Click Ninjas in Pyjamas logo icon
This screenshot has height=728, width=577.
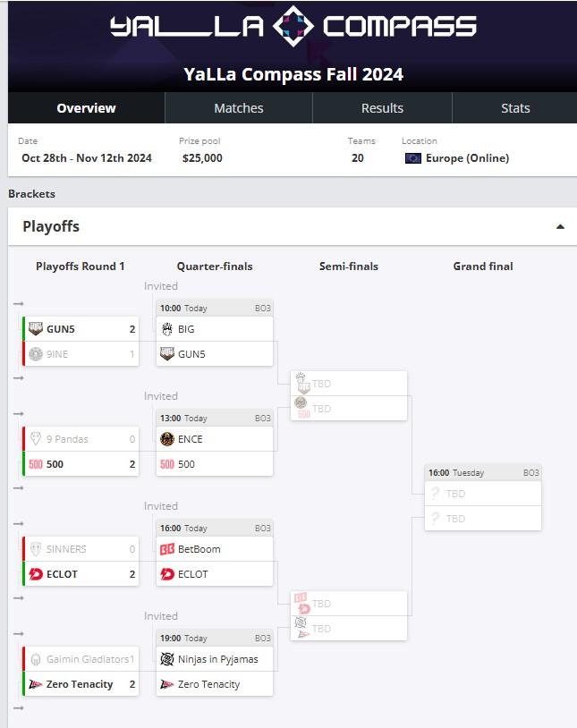click(x=166, y=659)
